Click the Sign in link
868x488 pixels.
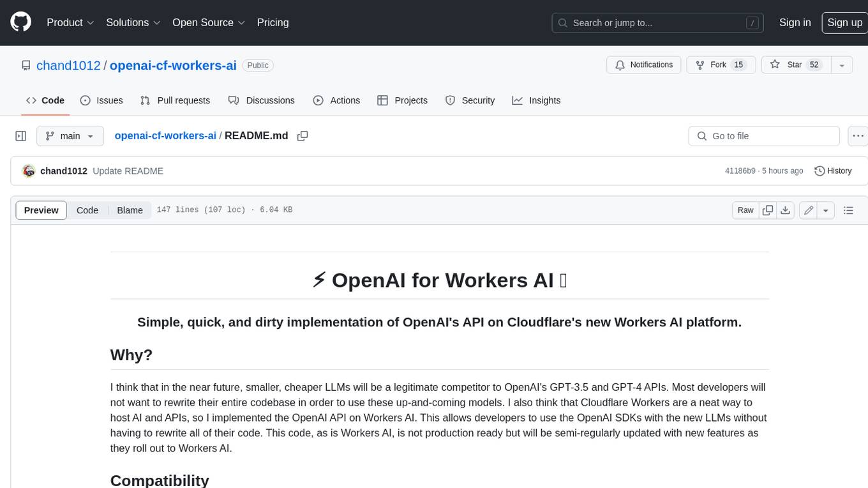click(x=795, y=22)
